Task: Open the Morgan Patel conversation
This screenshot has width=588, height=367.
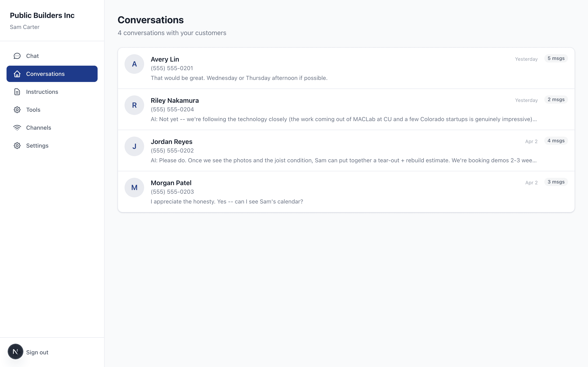Action: click(x=292, y=191)
